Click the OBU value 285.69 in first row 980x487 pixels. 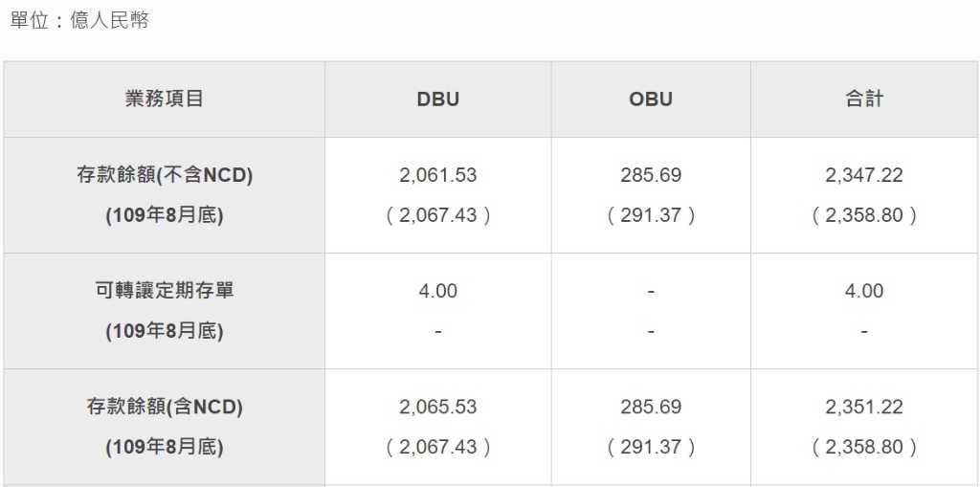(651, 175)
